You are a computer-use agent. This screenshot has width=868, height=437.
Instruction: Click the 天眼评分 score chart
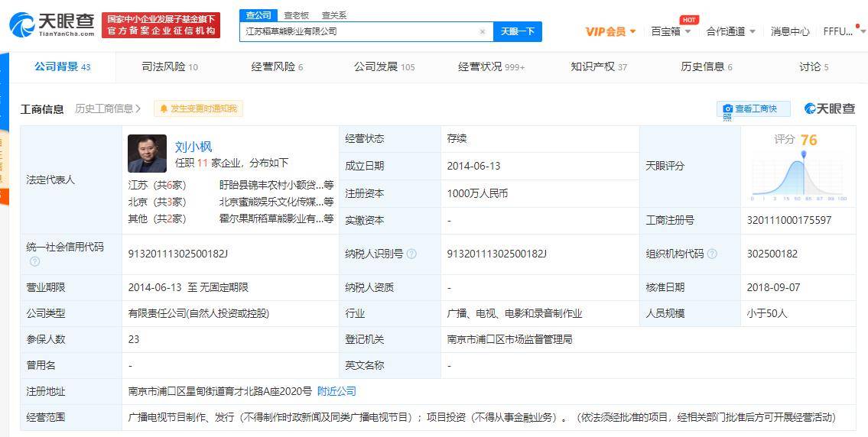798,174
